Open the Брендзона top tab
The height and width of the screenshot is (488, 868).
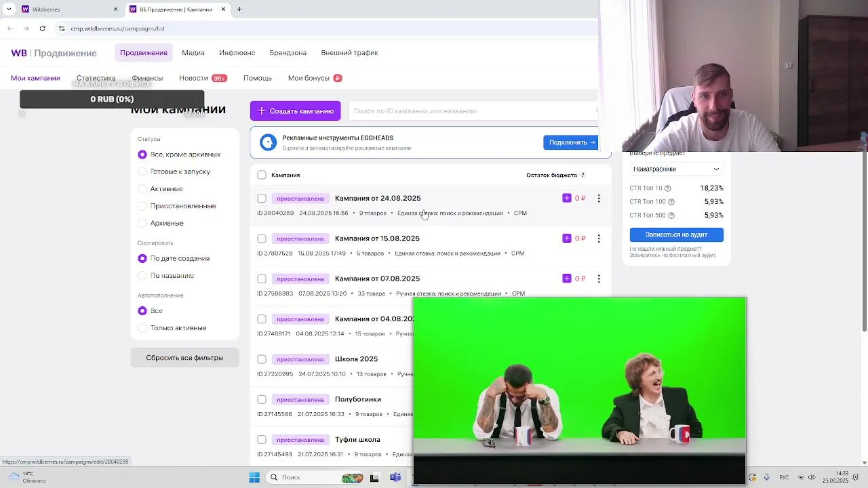[x=288, y=53]
